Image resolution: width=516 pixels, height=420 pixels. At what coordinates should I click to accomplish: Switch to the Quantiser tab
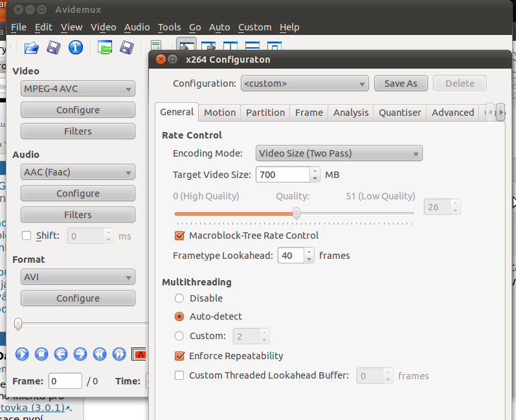[x=400, y=113]
